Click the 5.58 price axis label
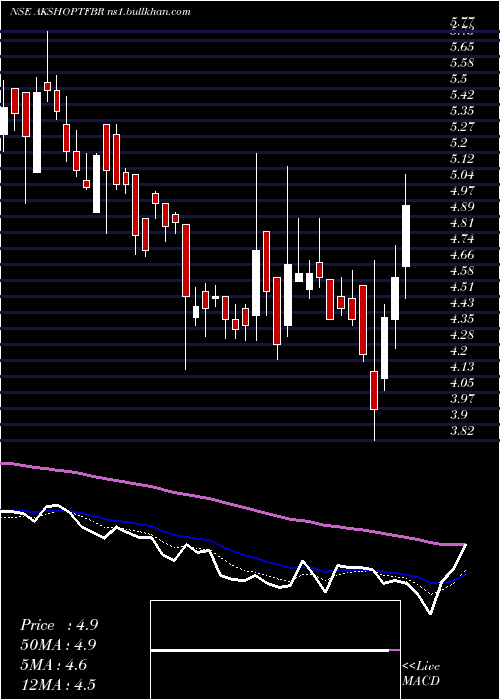500x700 pixels. coord(462,62)
